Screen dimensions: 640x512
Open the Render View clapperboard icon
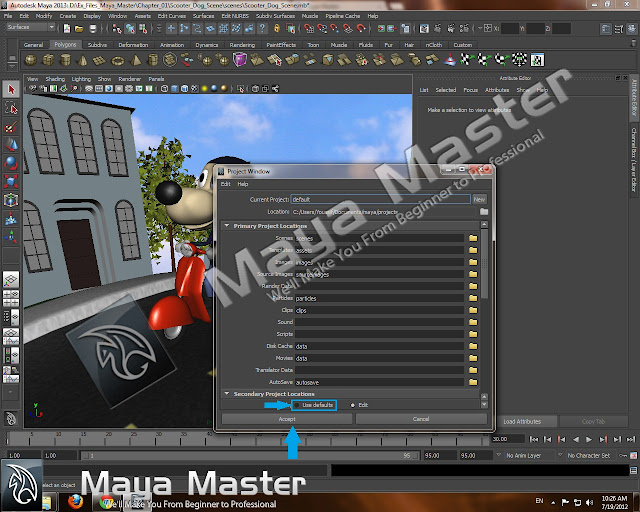(424, 29)
